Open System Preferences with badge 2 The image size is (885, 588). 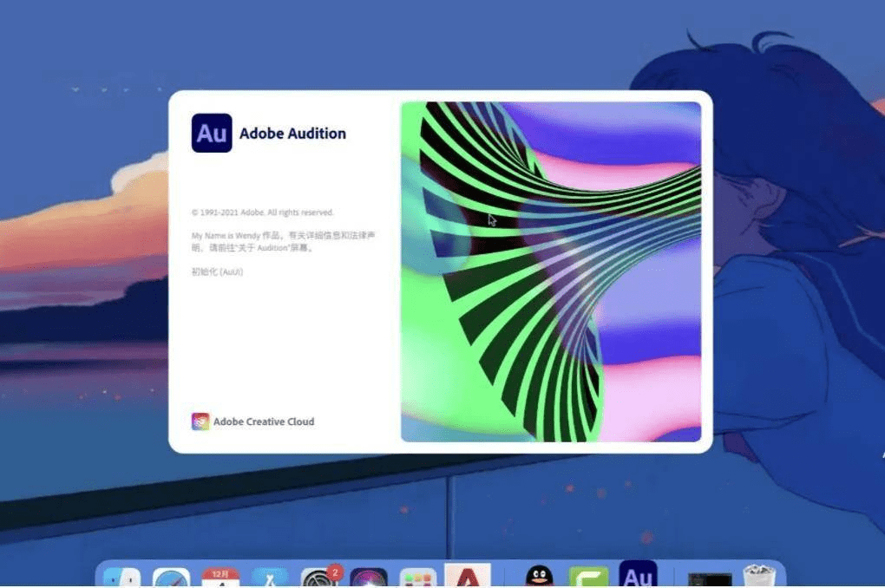(x=320, y=577)
